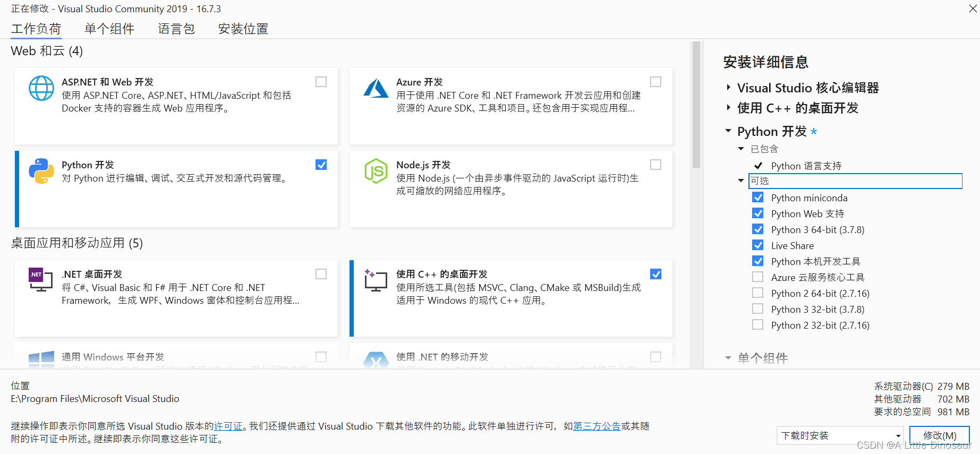Click the Python 开发 workload title
This screenshot has height=454, width=980.
(88, 165)
